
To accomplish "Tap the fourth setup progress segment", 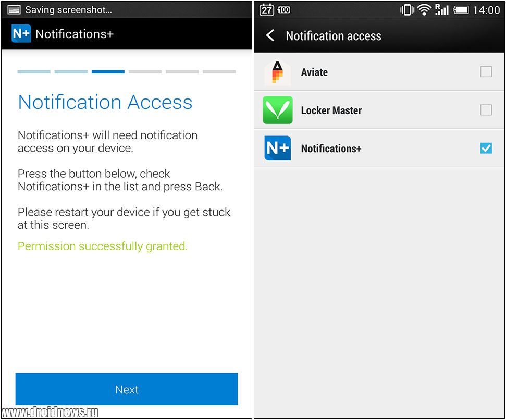I will 145,71.
